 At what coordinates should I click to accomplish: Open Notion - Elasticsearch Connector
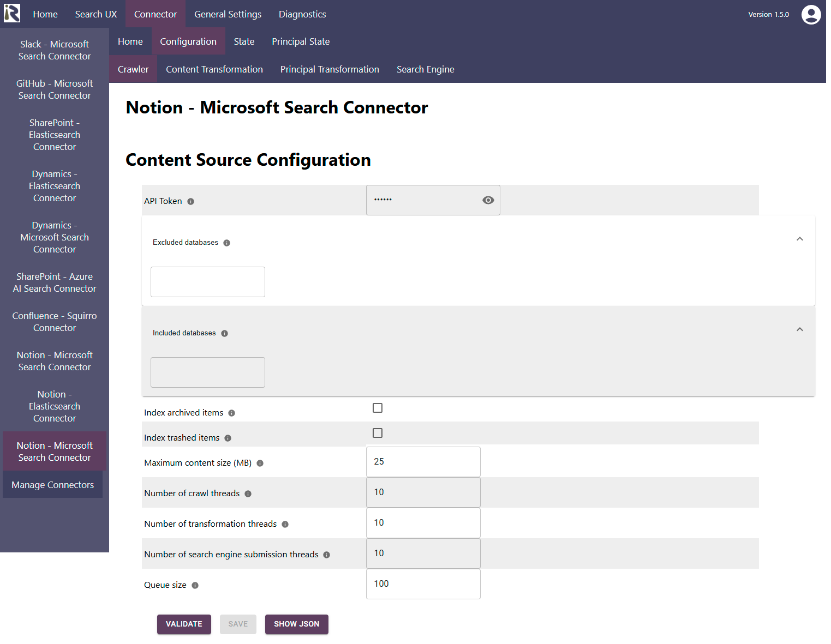point(55,406)
